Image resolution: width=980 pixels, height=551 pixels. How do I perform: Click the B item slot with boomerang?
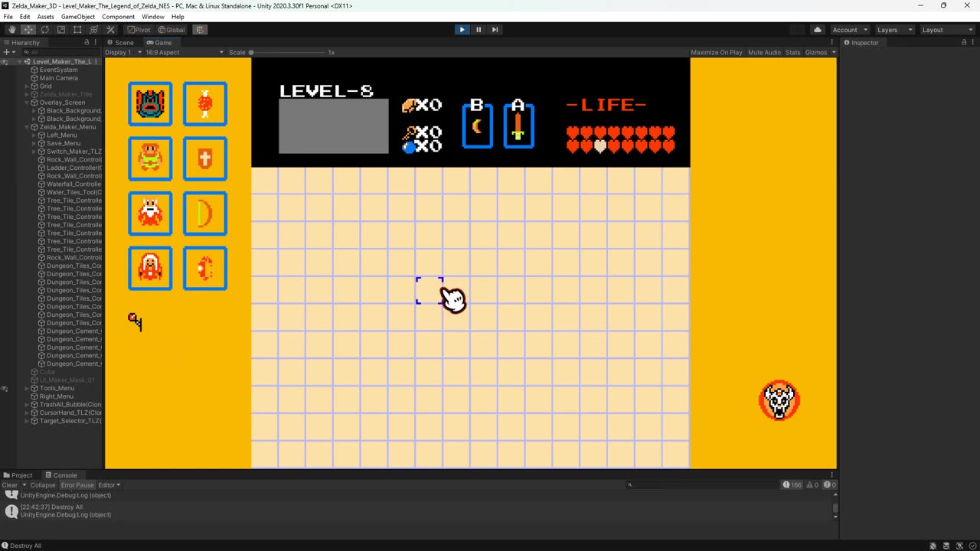tap(477, 124)
